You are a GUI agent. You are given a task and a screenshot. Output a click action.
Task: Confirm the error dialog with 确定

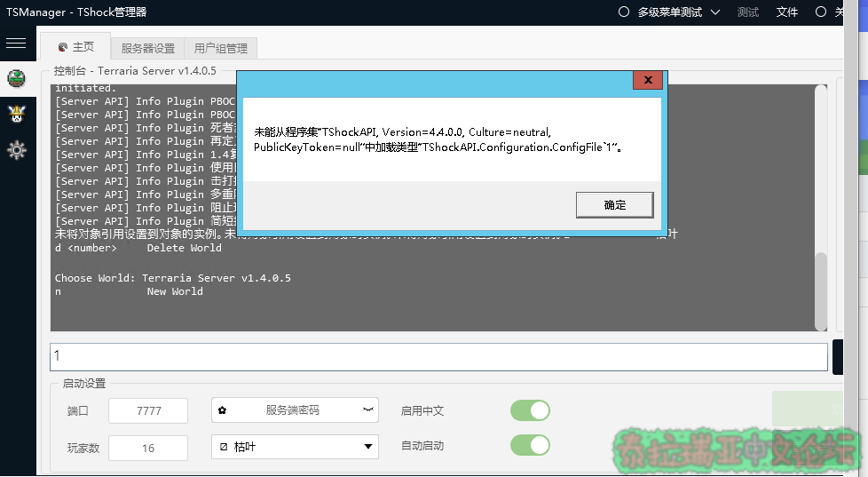point(614,205)
